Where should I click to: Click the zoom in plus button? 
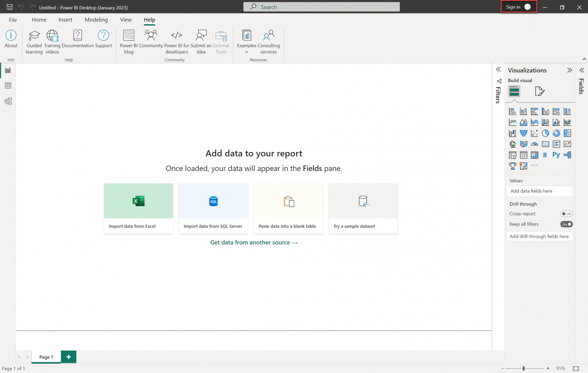click(548, 368)
